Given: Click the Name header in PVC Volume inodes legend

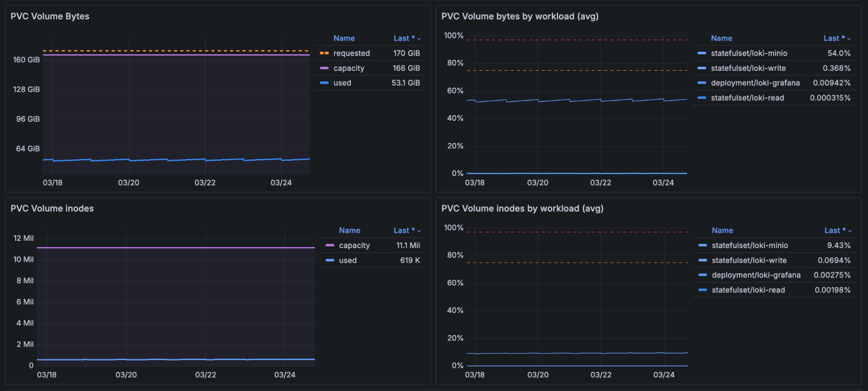Looking at the screenshot, I should pos(350,230).
